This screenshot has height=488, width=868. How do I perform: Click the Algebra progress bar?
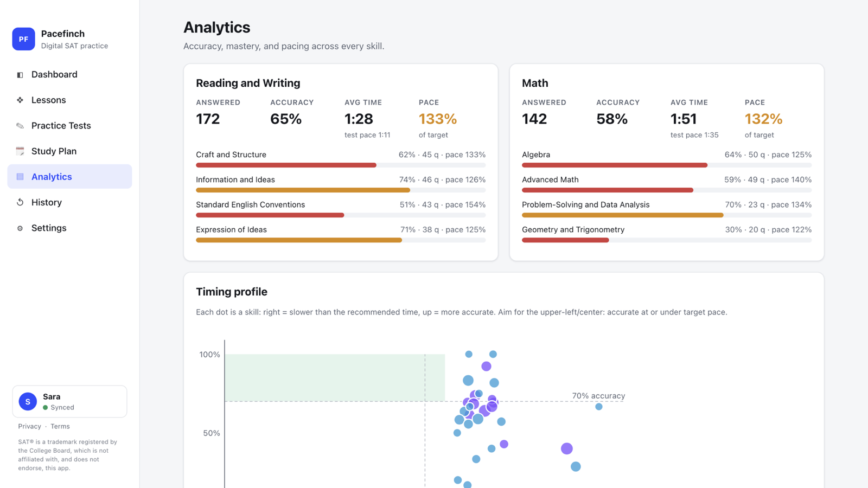click(667, 165)
